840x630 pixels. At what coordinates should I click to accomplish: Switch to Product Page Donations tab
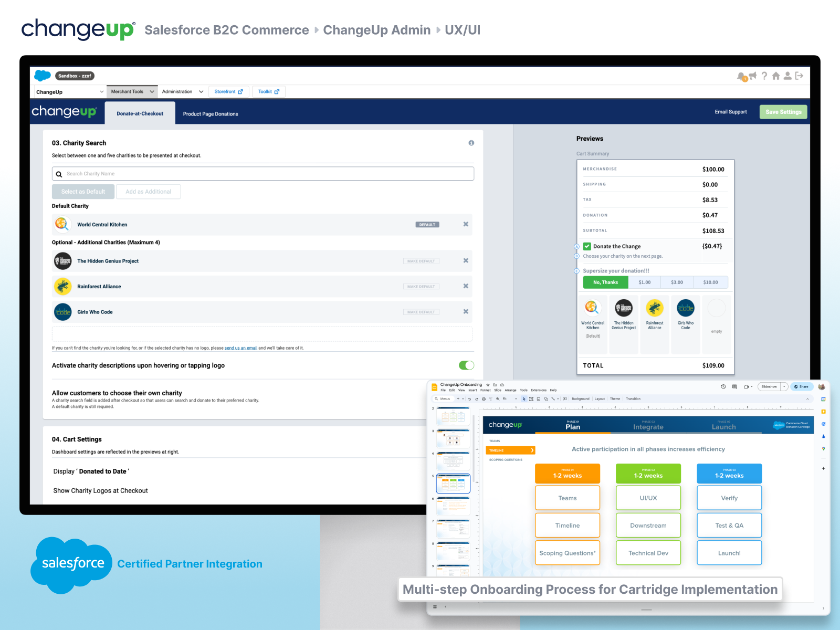tap(211, 114)
